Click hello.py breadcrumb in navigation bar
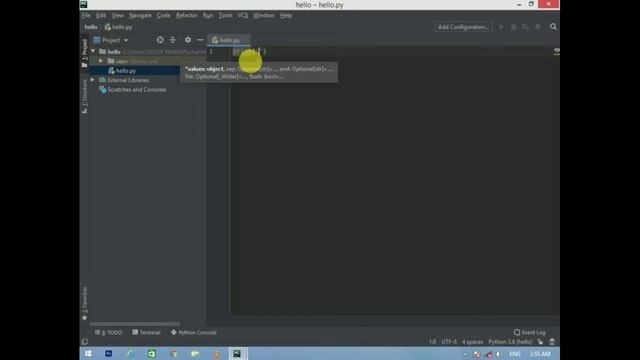This screenshot has width=640, height=360. click(x=118, y=27)
